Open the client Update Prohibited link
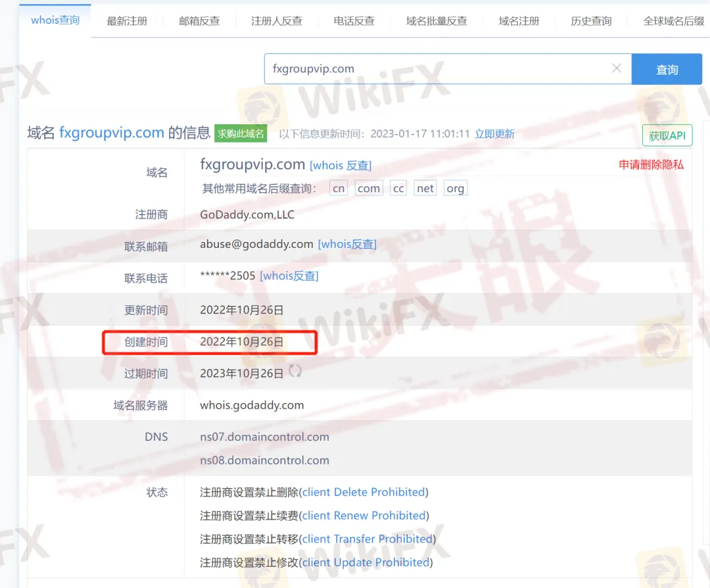This screenshot has width=710, height=588. (366, 562)
